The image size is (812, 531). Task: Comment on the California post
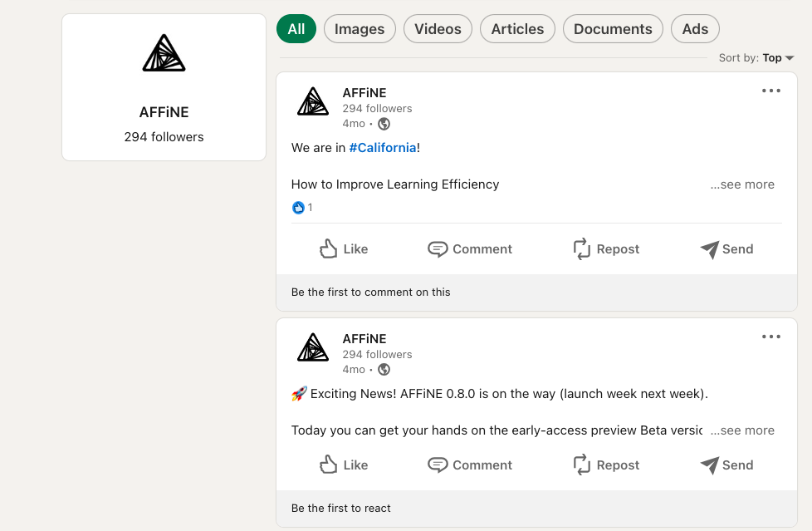click(x=470, y=249)
